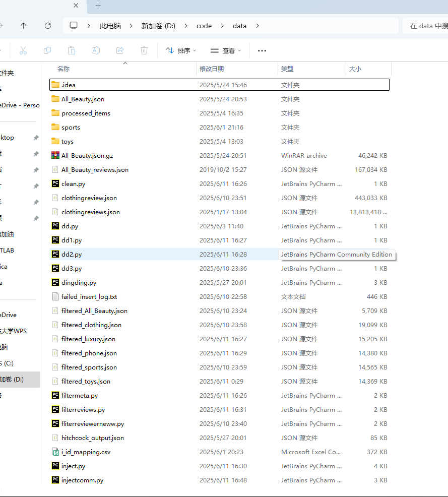448x497 pixels.
Task: Select the dd3.py PyCharm icon
Action: (55, 268)
